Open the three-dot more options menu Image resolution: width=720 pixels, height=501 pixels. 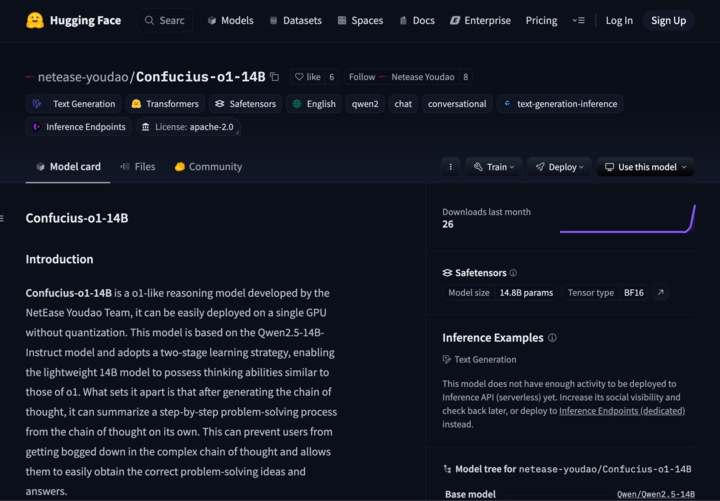[x=450, y=167]
